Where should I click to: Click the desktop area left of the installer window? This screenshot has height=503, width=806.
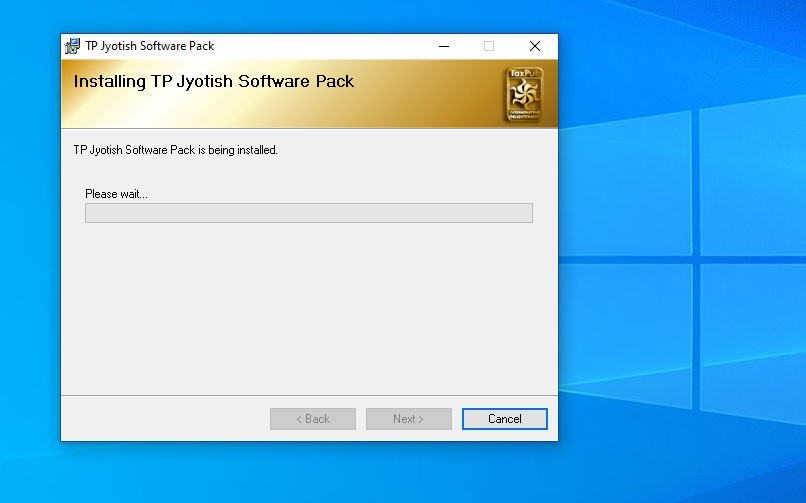[x=30, y=250]
